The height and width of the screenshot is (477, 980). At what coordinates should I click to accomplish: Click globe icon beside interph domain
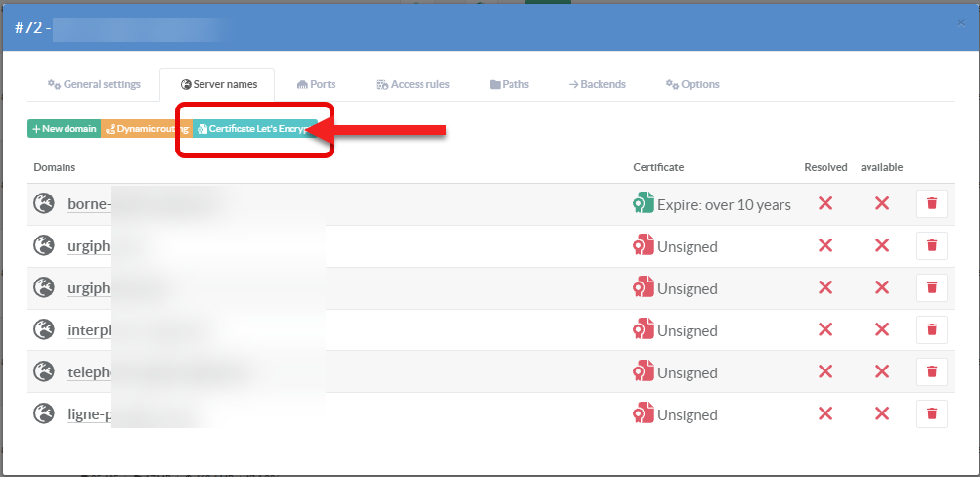[43, 330]
